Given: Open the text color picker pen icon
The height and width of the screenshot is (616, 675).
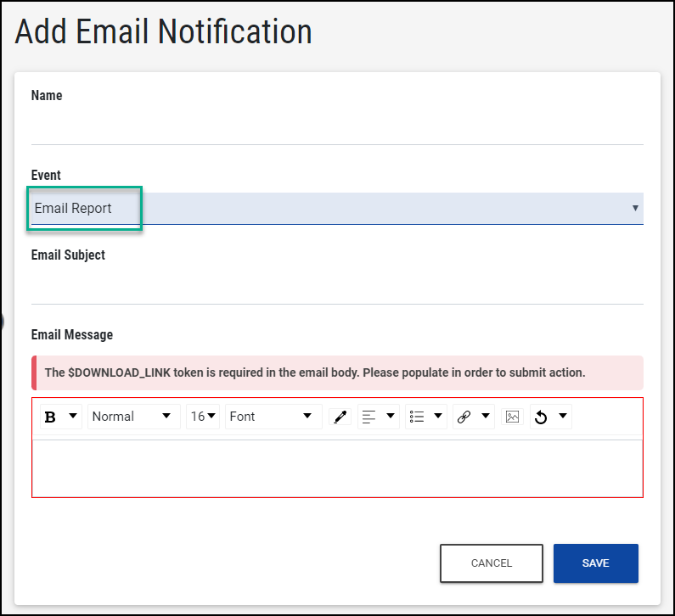Looking at the screenshot, I should (340, 417).
